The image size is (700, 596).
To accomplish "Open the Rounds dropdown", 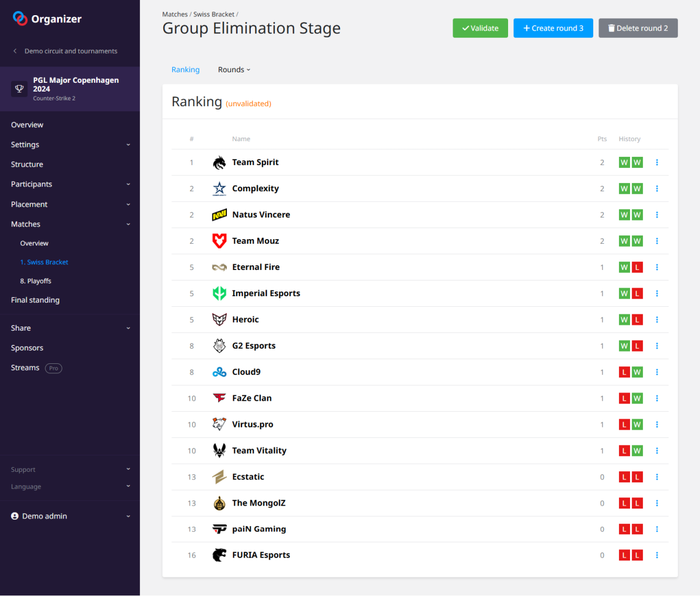I will [234, 70].
